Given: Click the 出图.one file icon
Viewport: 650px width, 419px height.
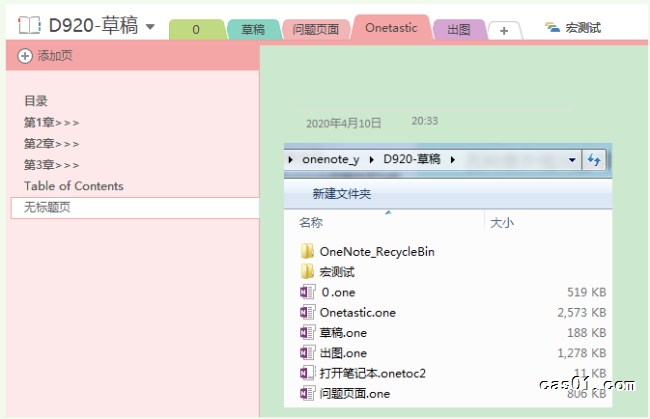Looking at the screenshot, I should (x=307, y=353).
